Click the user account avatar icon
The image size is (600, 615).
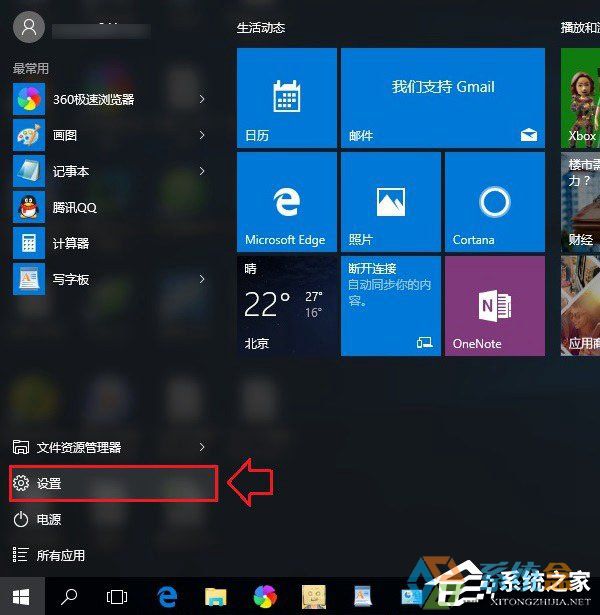coord(29,27)
